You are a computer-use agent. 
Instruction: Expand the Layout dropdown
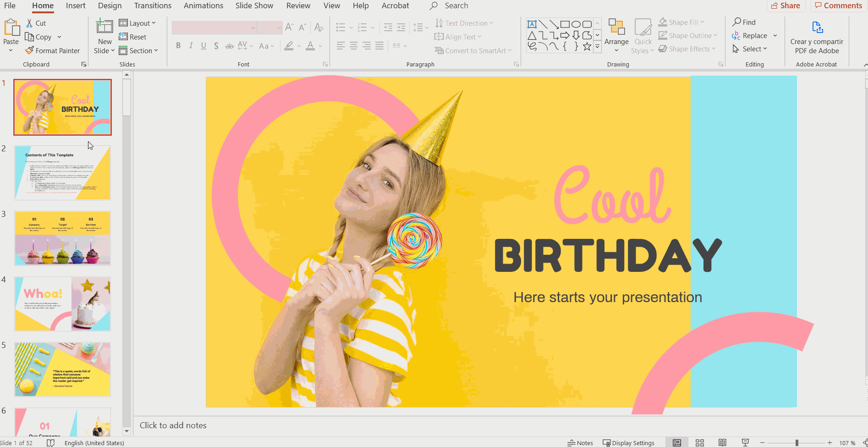point(137,23)
